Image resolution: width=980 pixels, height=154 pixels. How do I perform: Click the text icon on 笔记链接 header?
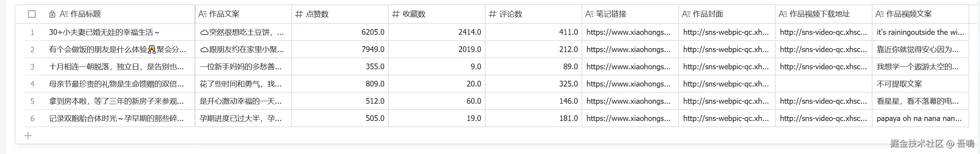coord(589,14)
